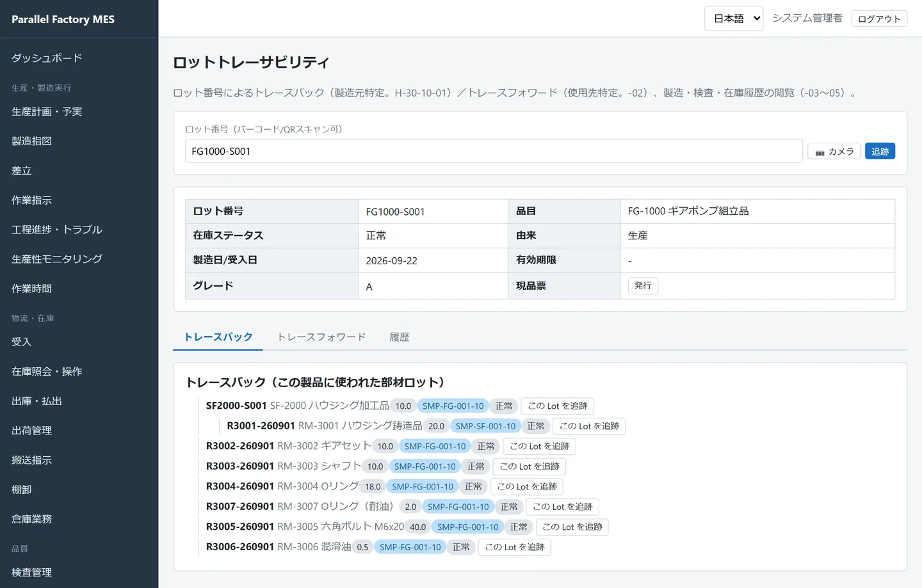Click the blue 追跡 button
Viewport: 922px width, 588px height.
[880, 151]
